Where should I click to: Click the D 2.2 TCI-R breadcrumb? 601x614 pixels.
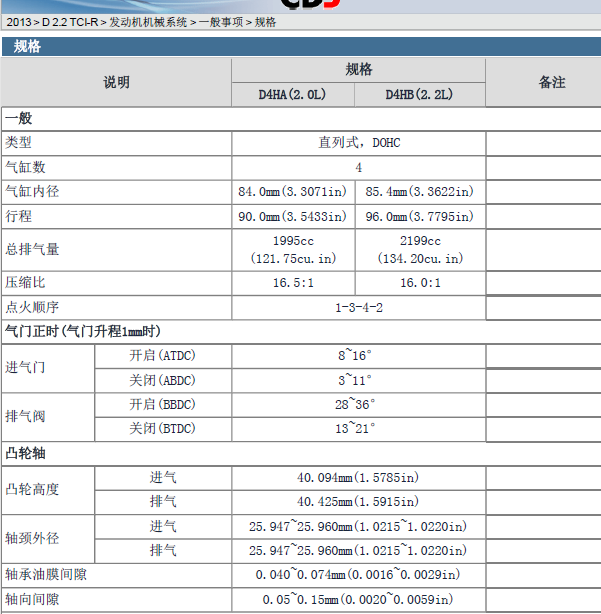tap(70, 22)
